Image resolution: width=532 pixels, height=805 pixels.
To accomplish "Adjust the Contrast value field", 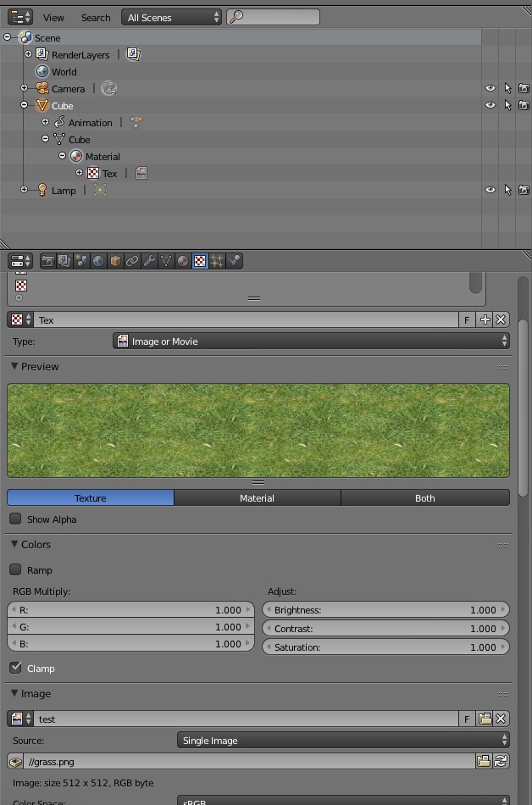I will tap(385, 629).
